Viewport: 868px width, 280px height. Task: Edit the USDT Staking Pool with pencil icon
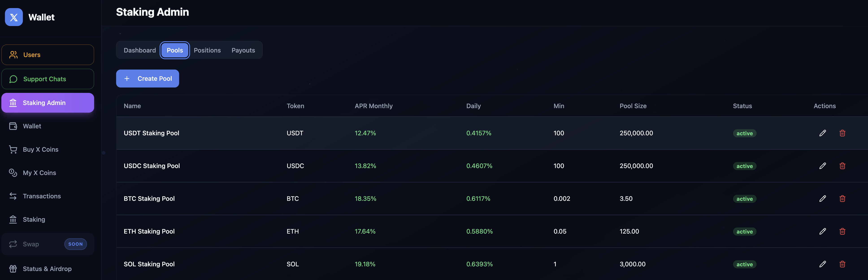click(x=823, y=133)
